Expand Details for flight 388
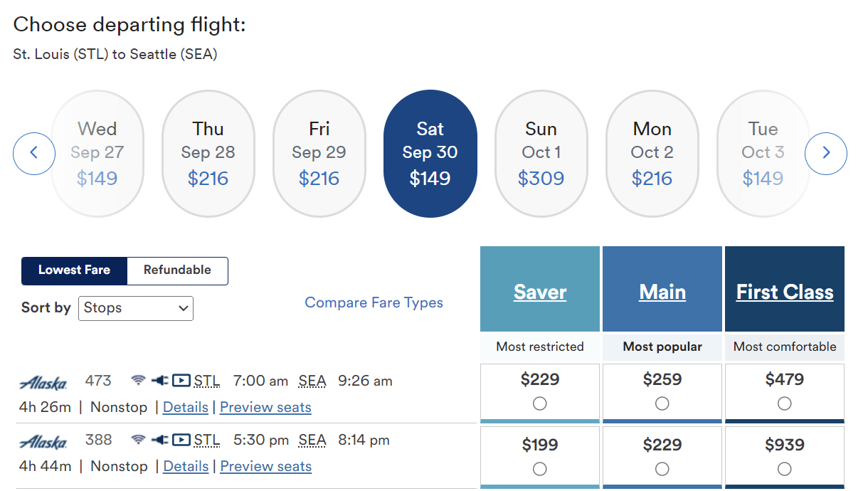Viewport: 868px width, 491px height. click(x=186, y=467)
